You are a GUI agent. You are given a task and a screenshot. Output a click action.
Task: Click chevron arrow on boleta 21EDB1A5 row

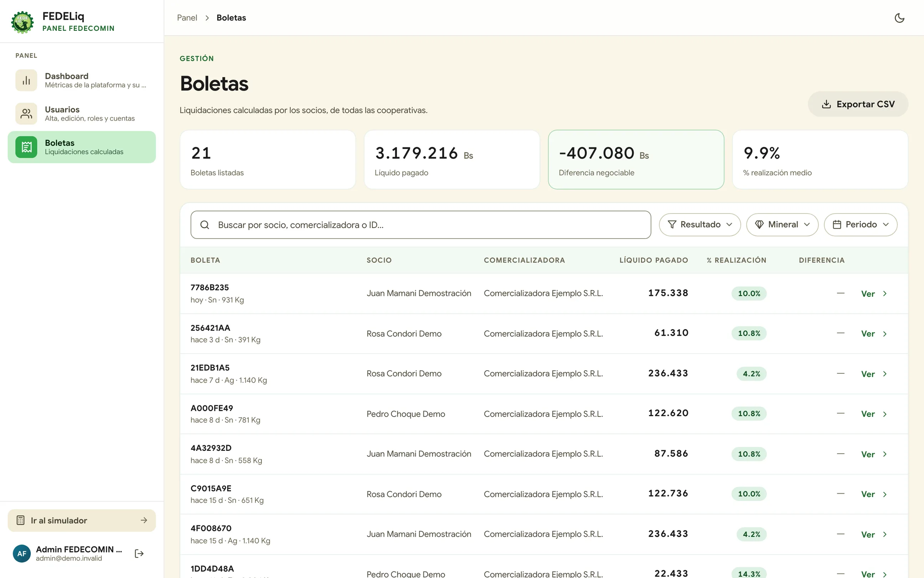[885, 374]
